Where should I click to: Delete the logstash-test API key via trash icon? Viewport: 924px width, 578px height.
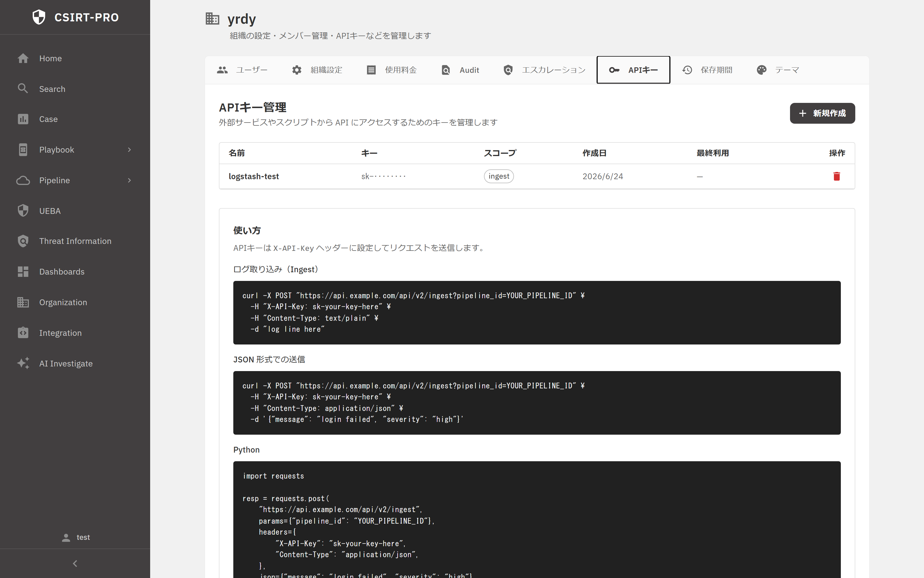click(x=837, y=176)
